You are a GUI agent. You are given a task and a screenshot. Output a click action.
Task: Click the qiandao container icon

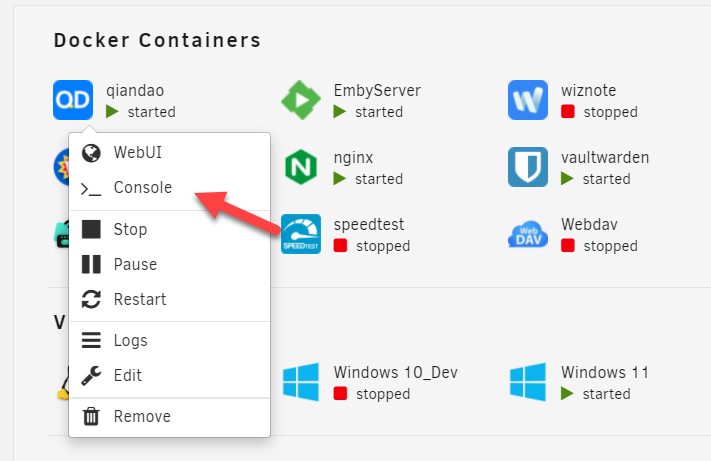[x=73, y=100]
